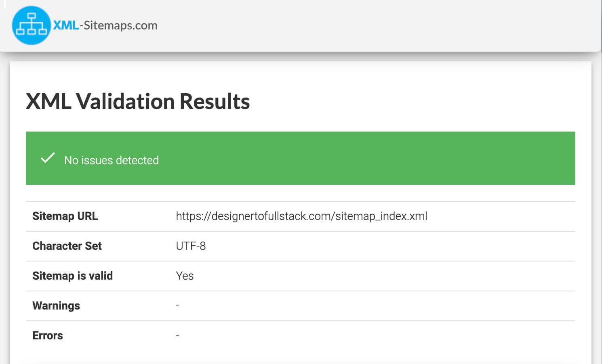The image size is (602, 364).
Task: Click the dash value in Errors row
Action: point(177,336)
